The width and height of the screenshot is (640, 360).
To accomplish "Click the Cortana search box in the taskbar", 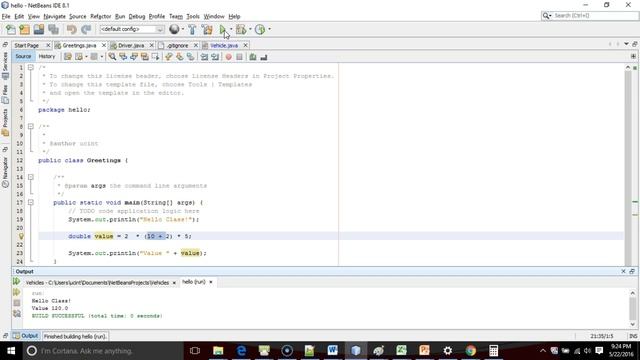I will click(103, 351).
